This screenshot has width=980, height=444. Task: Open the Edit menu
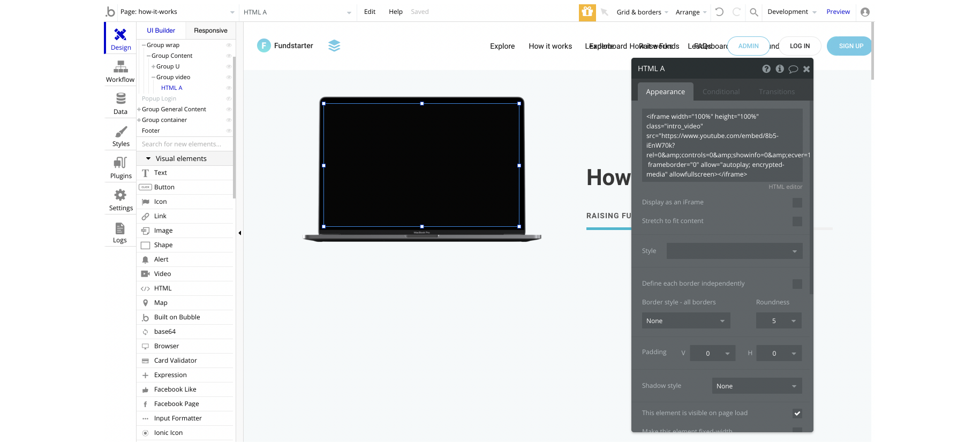coord(370,12)
